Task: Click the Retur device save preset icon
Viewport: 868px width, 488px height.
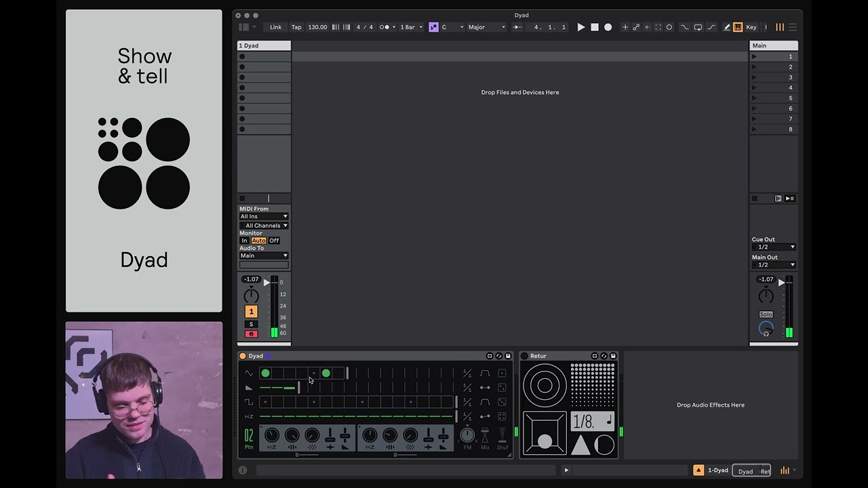Action: pos(613,356)
